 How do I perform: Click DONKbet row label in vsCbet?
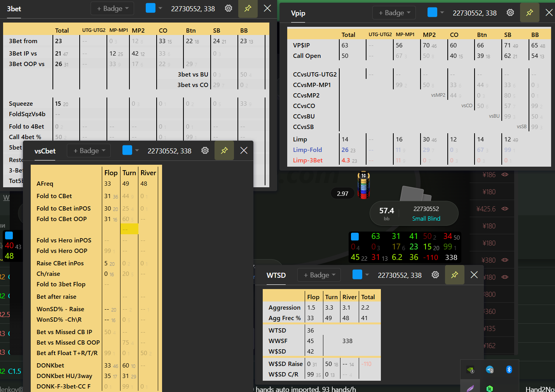51,365
